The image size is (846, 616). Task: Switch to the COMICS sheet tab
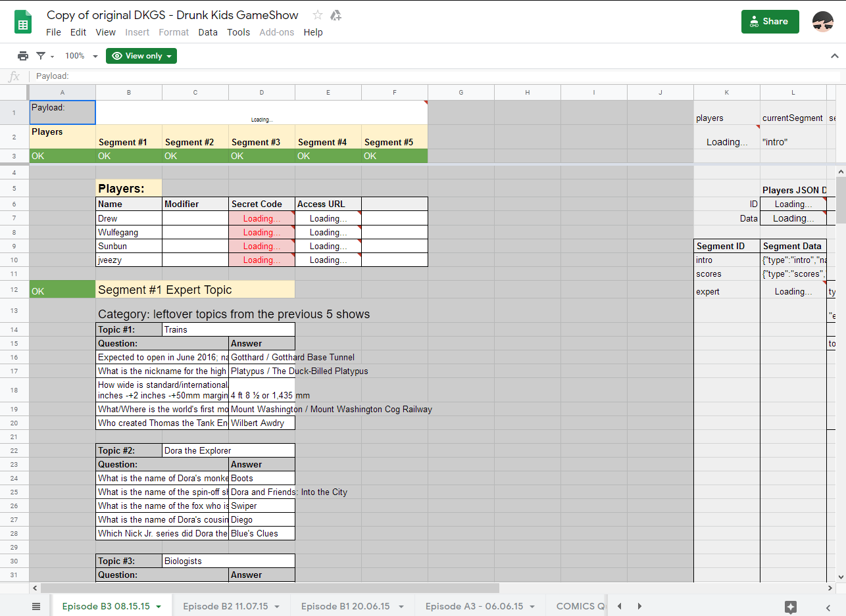tap(580, 606)
